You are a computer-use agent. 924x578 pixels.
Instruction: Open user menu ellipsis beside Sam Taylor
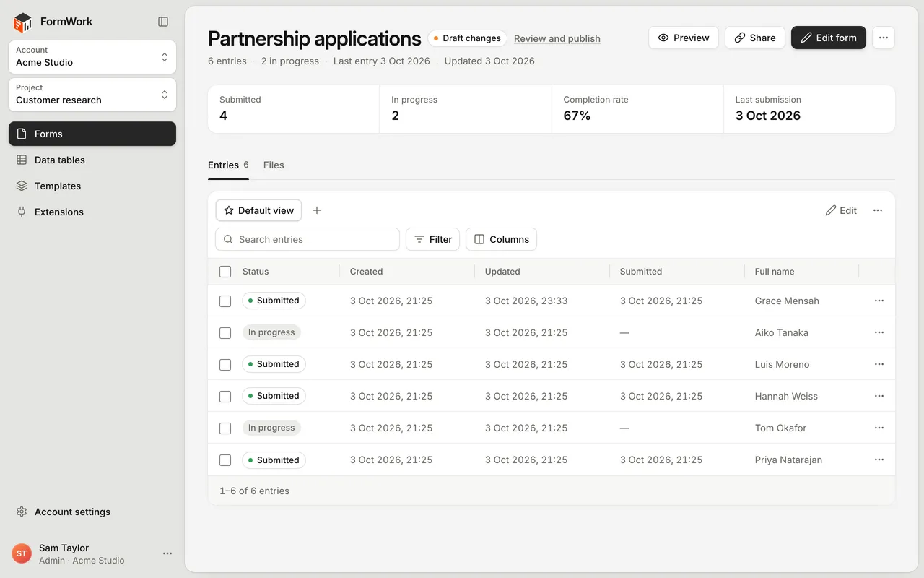click(x=167, y=553)
